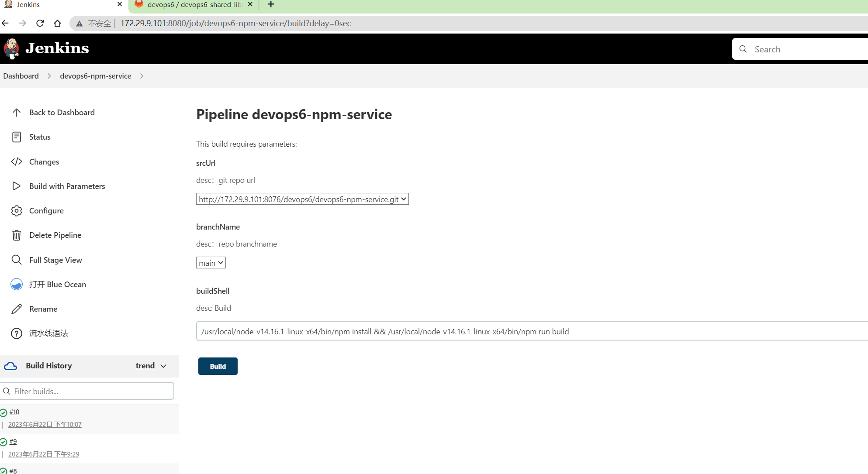This screenshot has height=474, width=868.
Task: Open Status in the sidebar
Action: tap(40, 137)
